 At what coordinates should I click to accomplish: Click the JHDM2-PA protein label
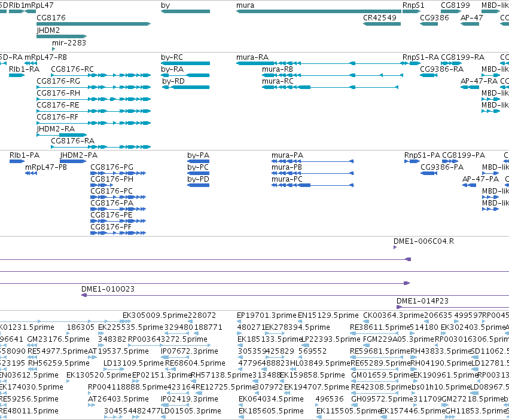(x=78, y=155)
